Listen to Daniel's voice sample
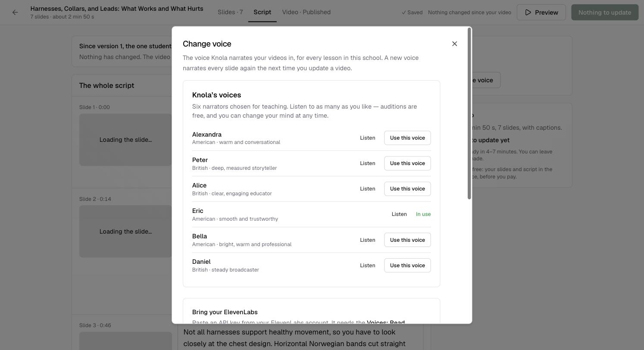This screenshot has height=350, width=644. (x=367, y=266)
